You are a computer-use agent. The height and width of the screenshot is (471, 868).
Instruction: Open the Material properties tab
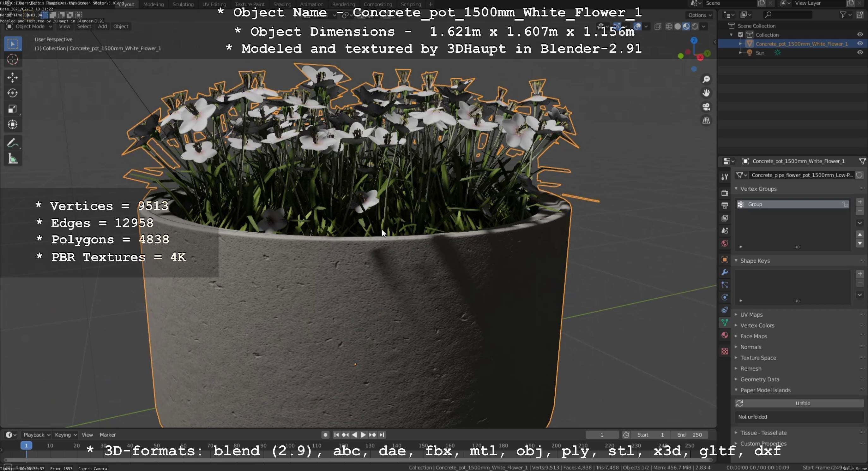tap(725, 335)
